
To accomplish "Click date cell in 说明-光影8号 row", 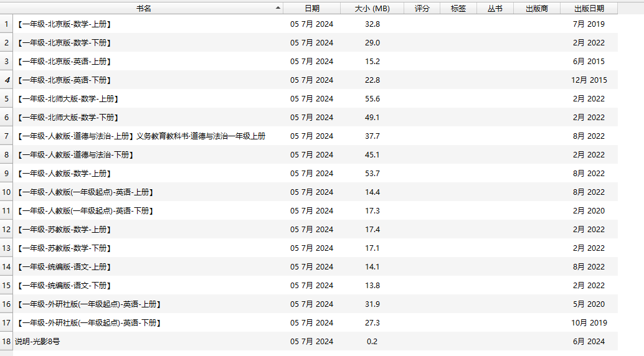I will 312,342.
